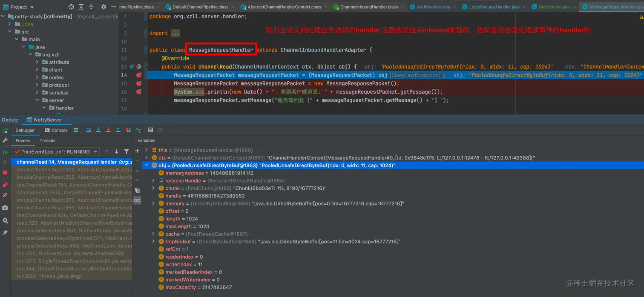This screenshot has height=297, width=644.
Task: Run to cursor icon in debugger toolbar
Action: [x=138, y=130]
